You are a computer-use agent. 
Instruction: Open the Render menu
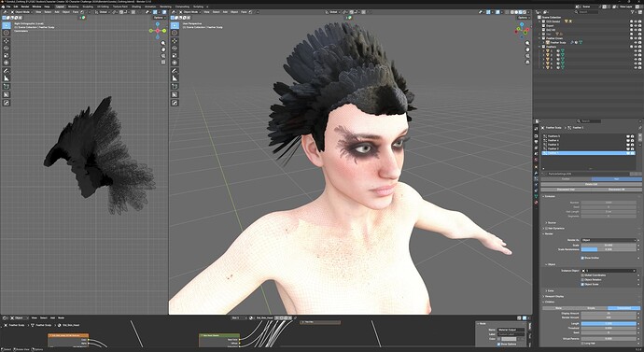coord(25,7)
